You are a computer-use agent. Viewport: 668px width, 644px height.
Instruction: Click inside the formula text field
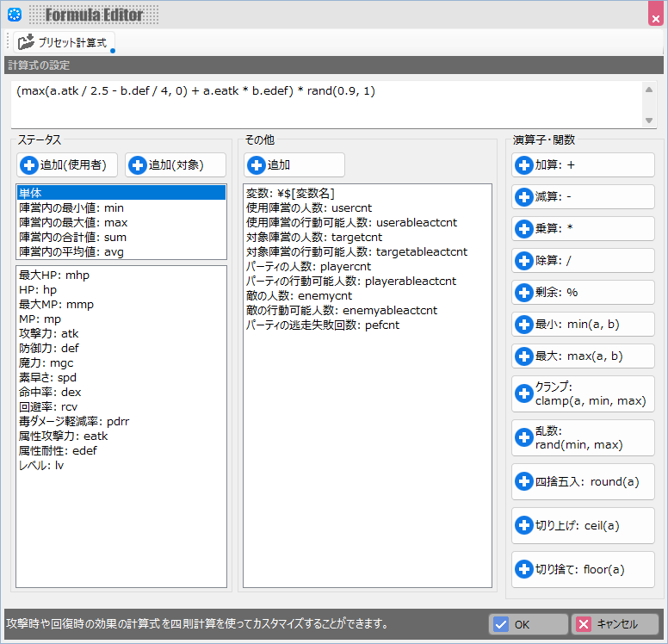(x=327, y=103)
